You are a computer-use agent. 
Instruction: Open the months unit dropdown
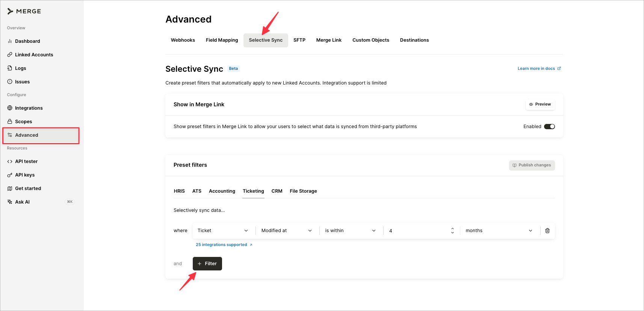499,231
